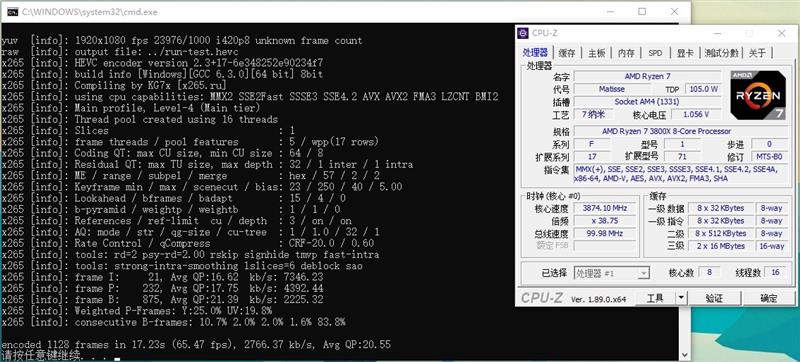This screenshot has height=362, width=800.
Task: Click the 三级 16-way associativity value
Action: click(x=771, y=246)
